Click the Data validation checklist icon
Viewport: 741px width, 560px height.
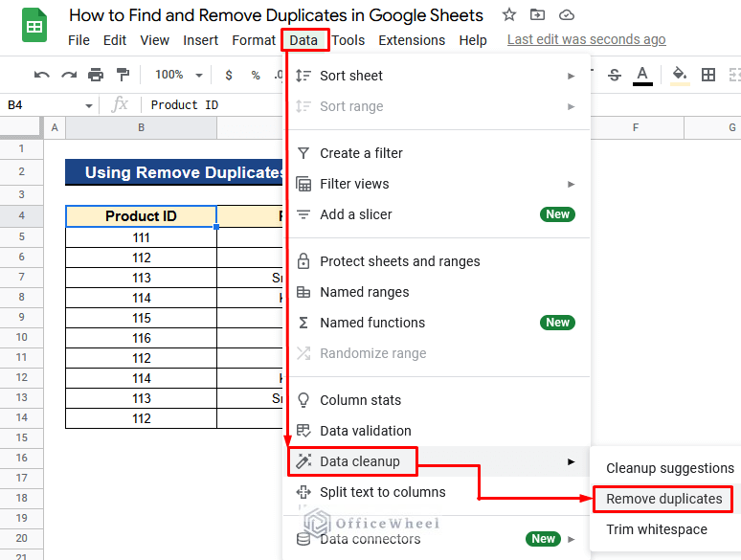click(303, 431)
